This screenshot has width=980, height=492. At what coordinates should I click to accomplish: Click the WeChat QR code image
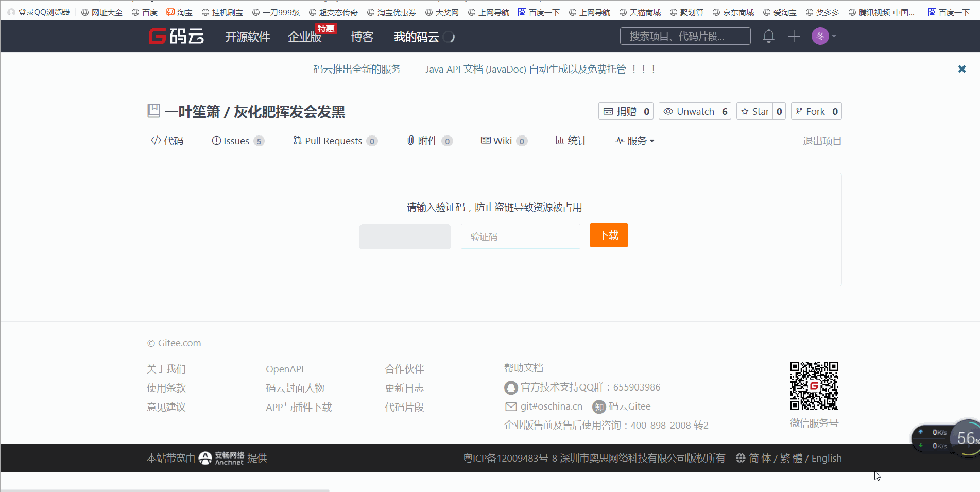pyautogui.click(x=814, y=386)
